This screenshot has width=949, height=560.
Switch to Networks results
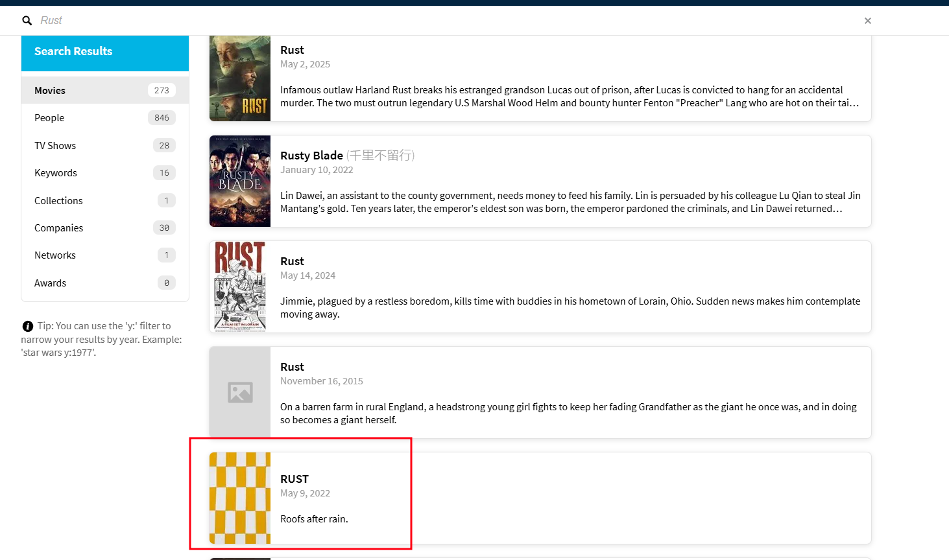(x=105, y=255)
